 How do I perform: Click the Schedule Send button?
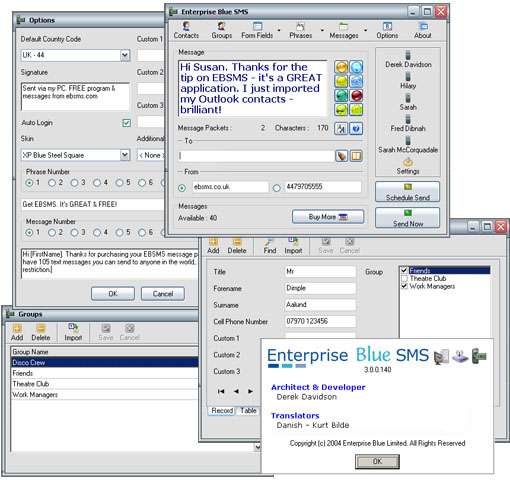pos(408,192)
